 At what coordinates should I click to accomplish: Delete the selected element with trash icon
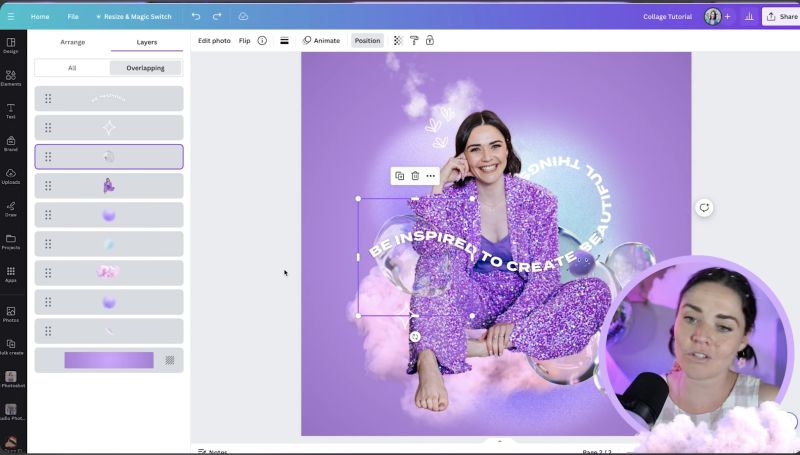(x=415, y=176)
